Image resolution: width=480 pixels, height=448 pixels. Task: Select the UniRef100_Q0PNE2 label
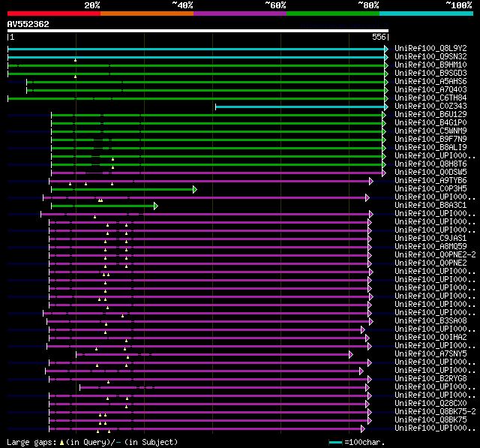pos(430,263)
